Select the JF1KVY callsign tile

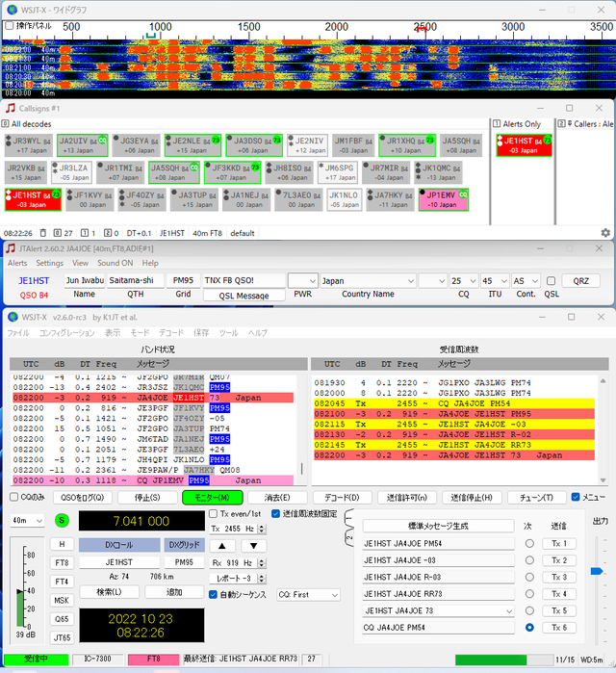coord(90,199)
